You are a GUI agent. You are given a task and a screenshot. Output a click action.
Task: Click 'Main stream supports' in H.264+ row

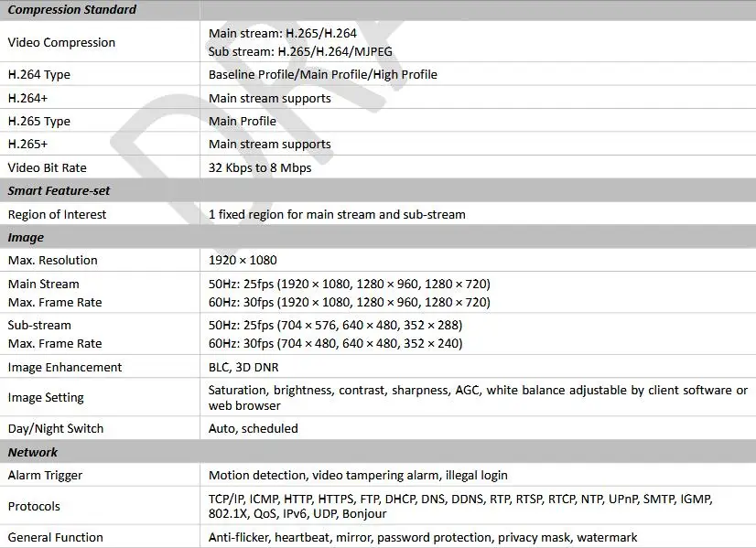(x=270, y=98)
